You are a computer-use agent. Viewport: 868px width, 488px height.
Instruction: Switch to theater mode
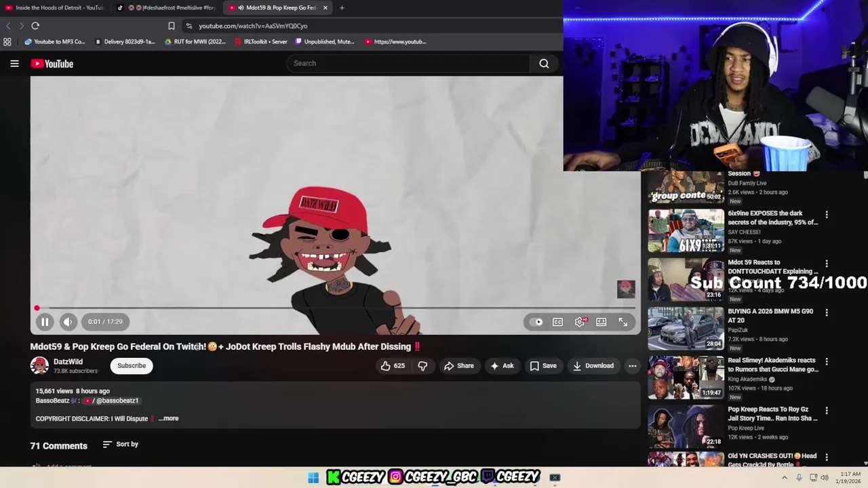tap(601, 322)
